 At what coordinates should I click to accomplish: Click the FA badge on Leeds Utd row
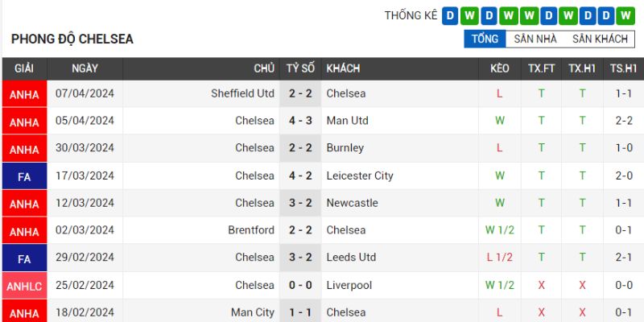[24, 259]
